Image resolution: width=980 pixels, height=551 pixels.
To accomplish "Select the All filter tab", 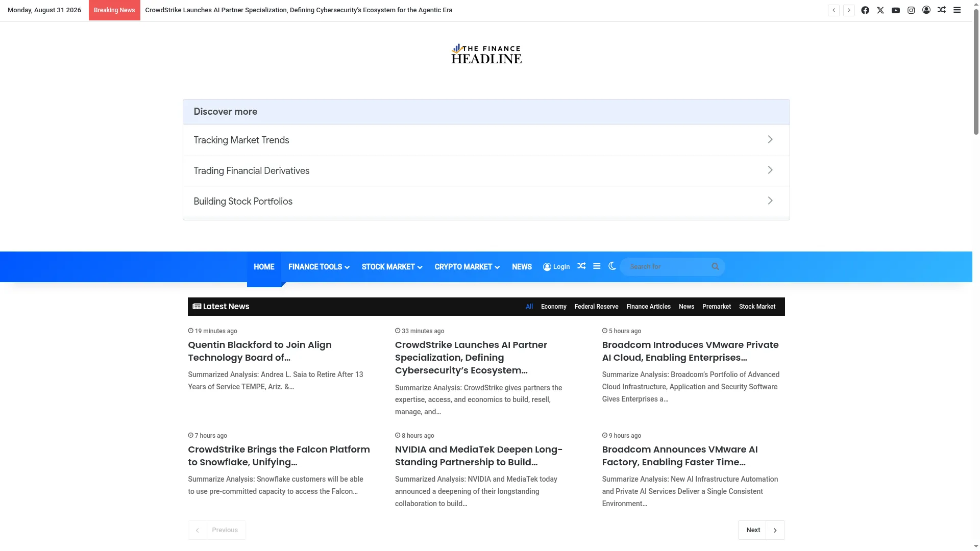I will click(529, 307).
